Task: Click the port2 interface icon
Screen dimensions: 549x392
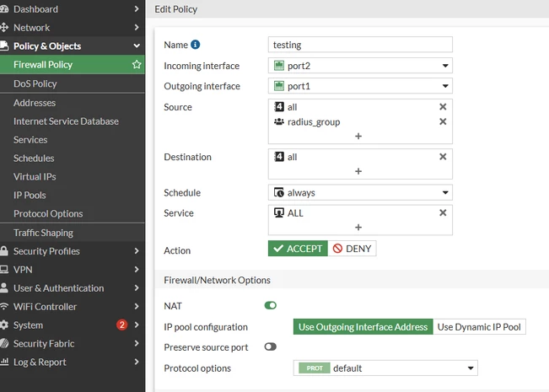Action: coord(279,66)
